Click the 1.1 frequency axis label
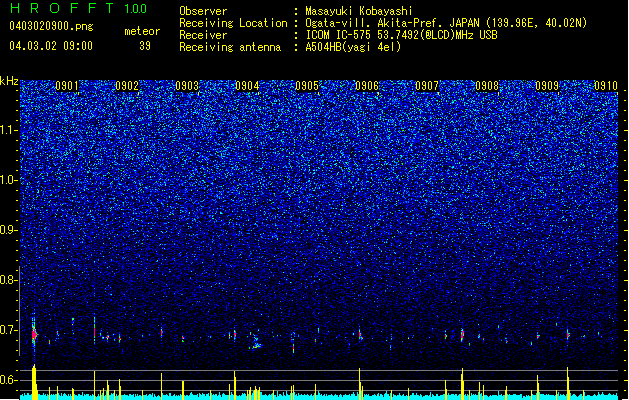This screenshot has height=400, width=629. coord(8,130)
